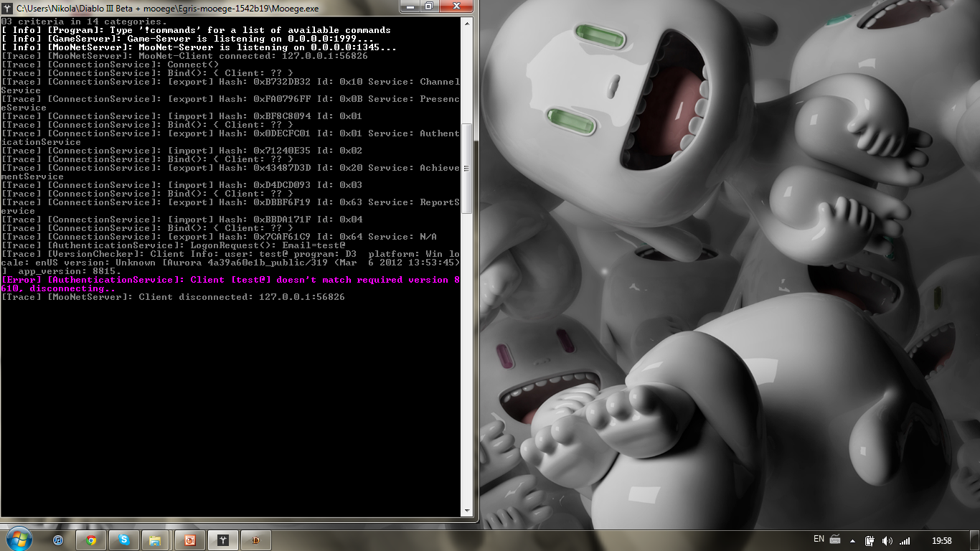Click the console scrollbar up arrow
This screenshot has height=551, width=980.
pyautogui.click(x=467, y=23)
